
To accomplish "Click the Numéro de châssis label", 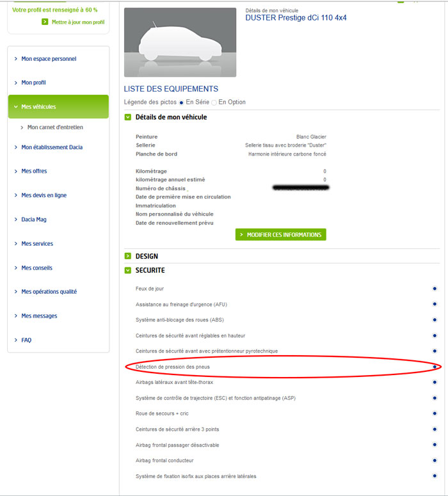I will [x=161, y=189].
